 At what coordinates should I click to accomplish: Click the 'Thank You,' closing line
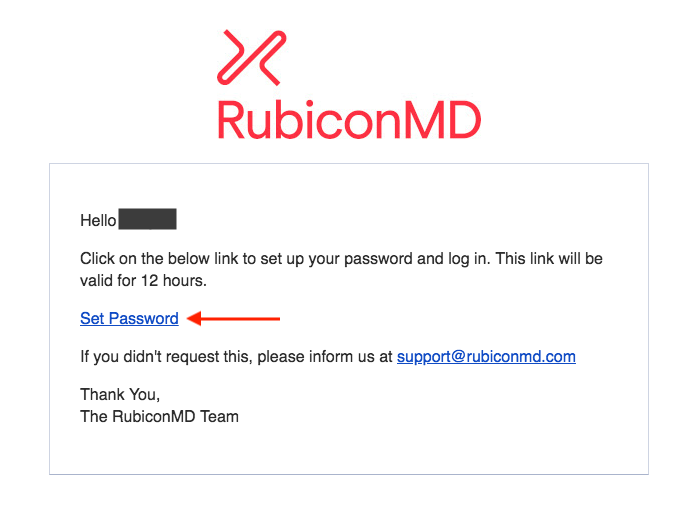click(120, 395)
